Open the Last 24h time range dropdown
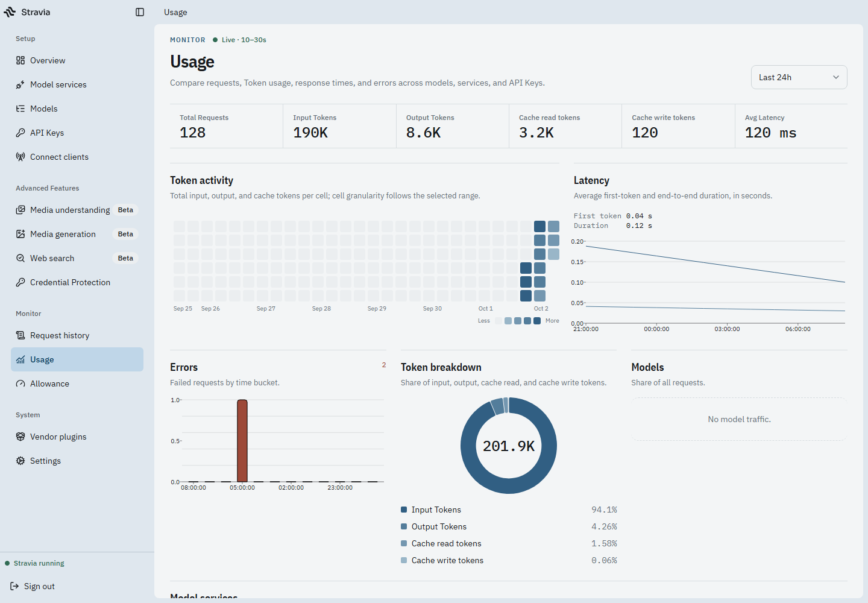 click(799, 77)
